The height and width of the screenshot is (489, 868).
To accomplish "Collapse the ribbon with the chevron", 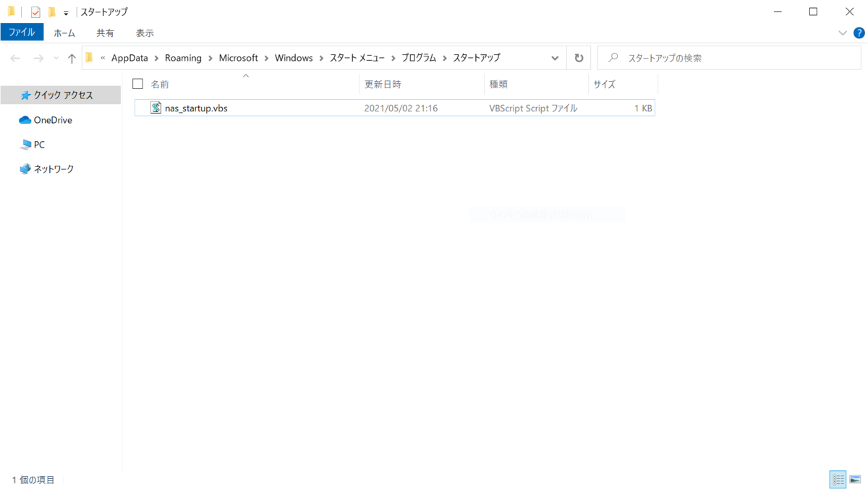I will [841, 32].
